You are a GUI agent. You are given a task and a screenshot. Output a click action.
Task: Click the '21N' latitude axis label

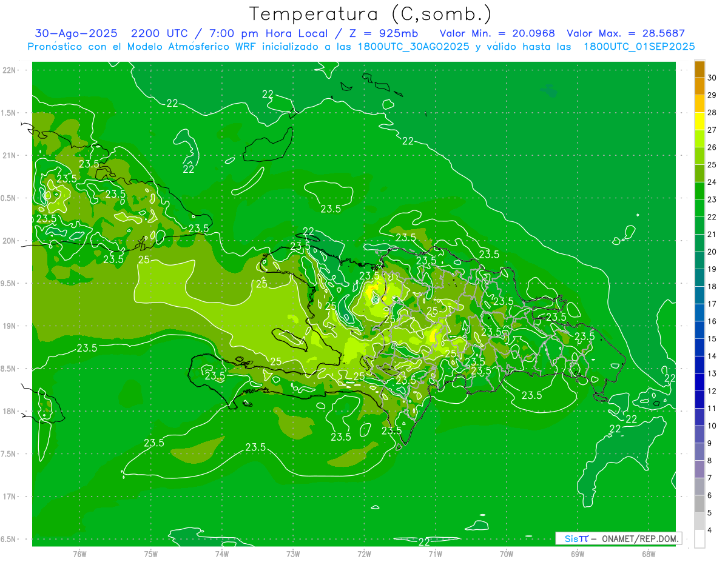(x=10, y=155)
